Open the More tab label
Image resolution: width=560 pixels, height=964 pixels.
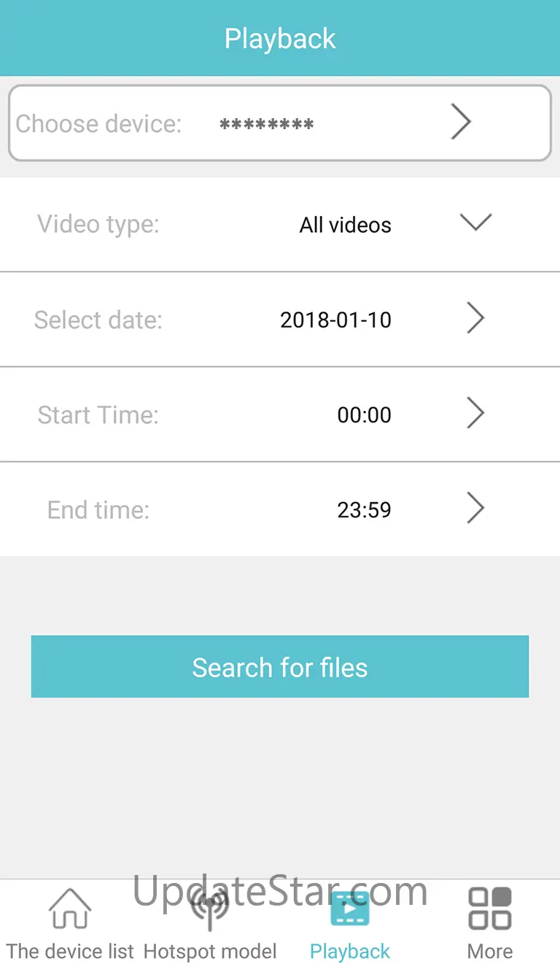(x=490, y=952)
